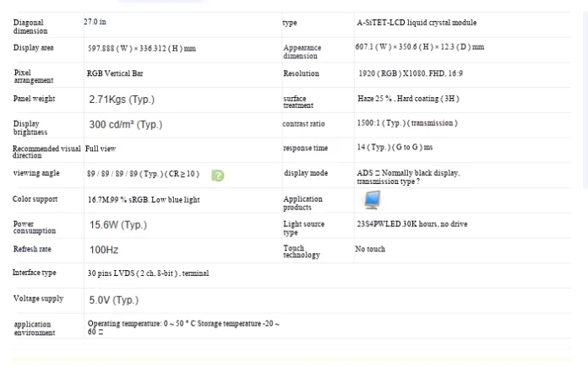
Task: Click the 2.71Kgs (Typ.) panel weight value
Action: tap(122, 100)
